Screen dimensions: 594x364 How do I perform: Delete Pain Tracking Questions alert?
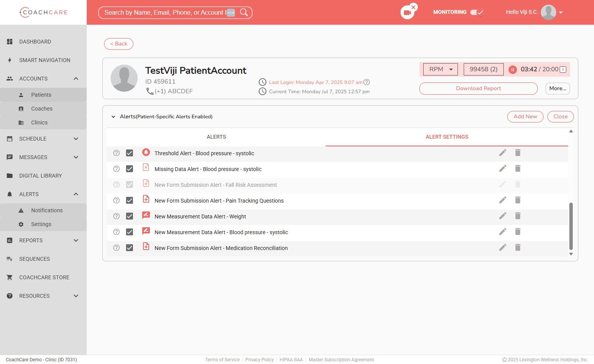tap(518, 200)
